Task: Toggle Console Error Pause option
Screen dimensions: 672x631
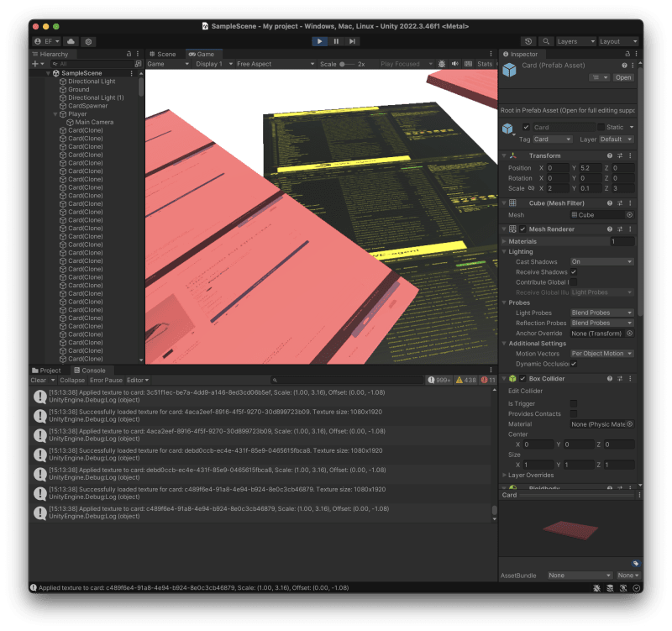Action: [x=106, y=381]
